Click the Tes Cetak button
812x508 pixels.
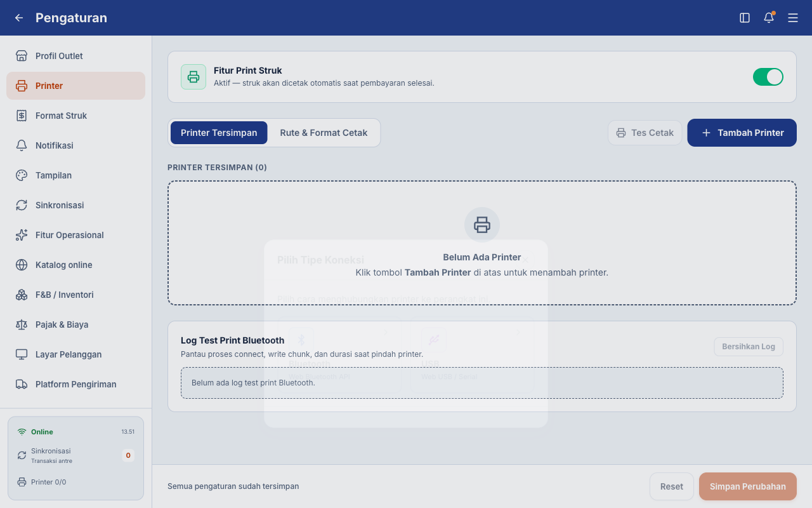[645, 133]
